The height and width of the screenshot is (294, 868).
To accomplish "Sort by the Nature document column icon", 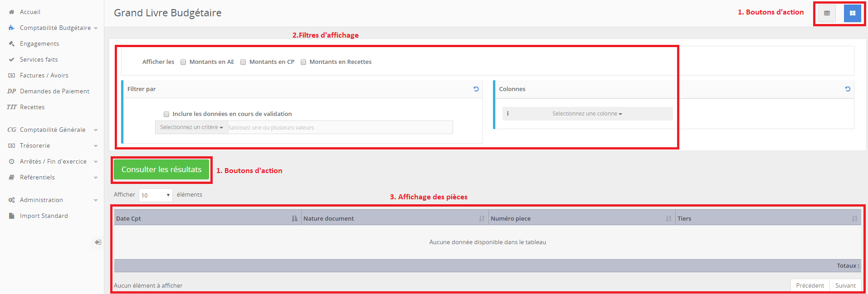I will pos(482,219).
